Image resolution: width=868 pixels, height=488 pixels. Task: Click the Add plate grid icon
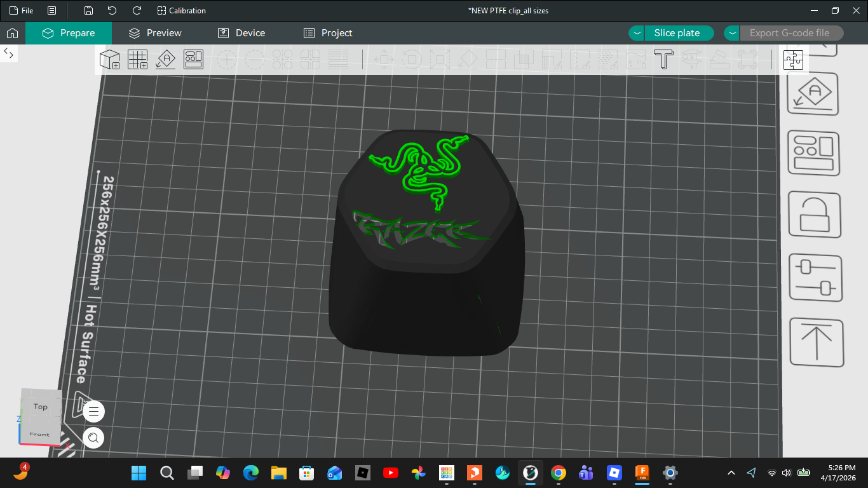(x=138, y=60)
